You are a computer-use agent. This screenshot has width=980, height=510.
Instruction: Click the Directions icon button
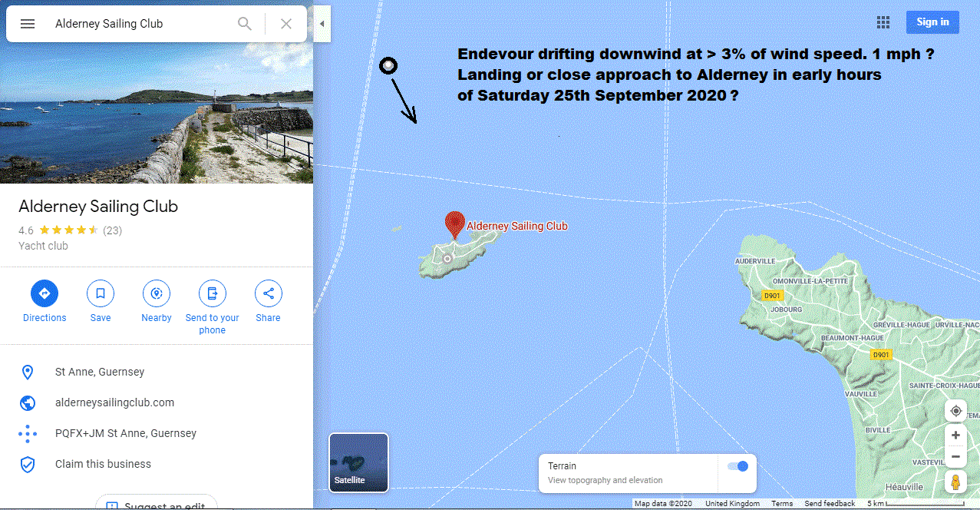(x=45, y=293)
